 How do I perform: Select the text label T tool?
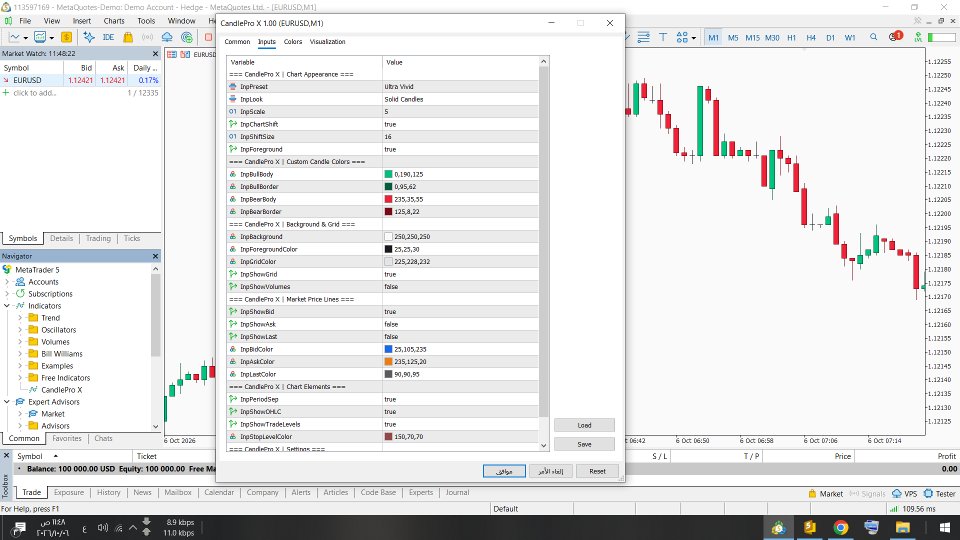pyautogui.click(x=662, y=37)
